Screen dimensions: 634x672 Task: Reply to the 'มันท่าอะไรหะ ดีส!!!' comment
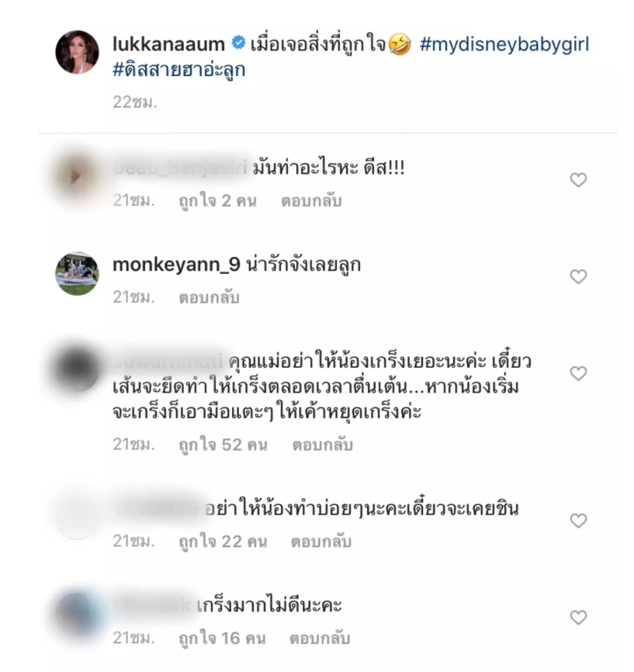coord(311,200)
